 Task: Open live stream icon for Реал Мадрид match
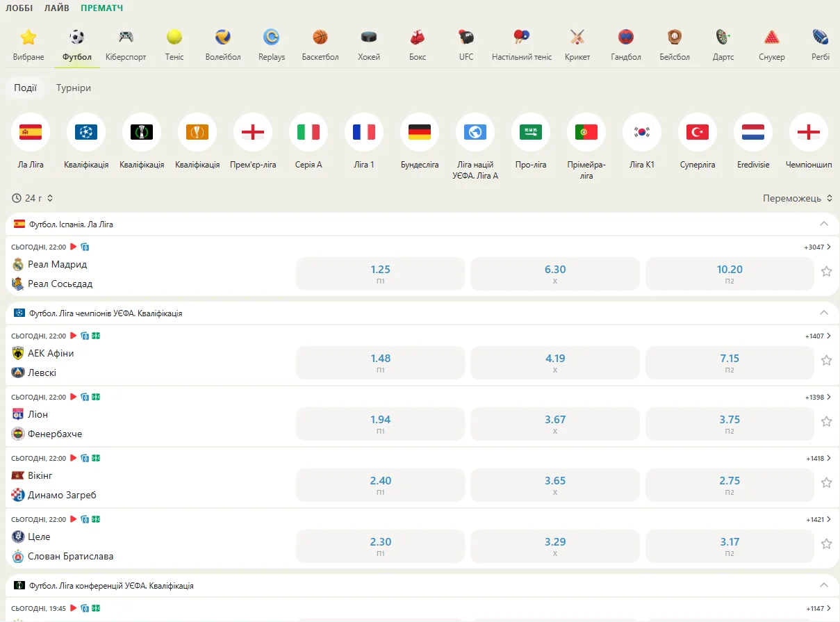click(74, 247)
